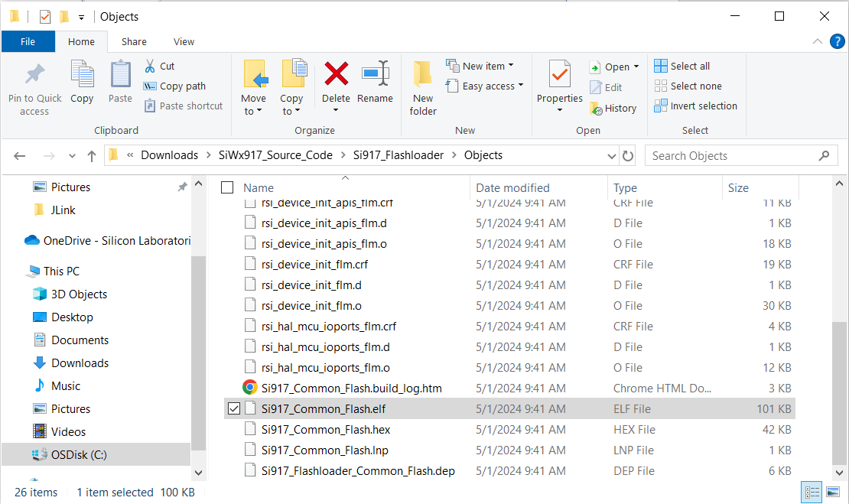Pin folder to Quick access

click(x=34, y=90)
